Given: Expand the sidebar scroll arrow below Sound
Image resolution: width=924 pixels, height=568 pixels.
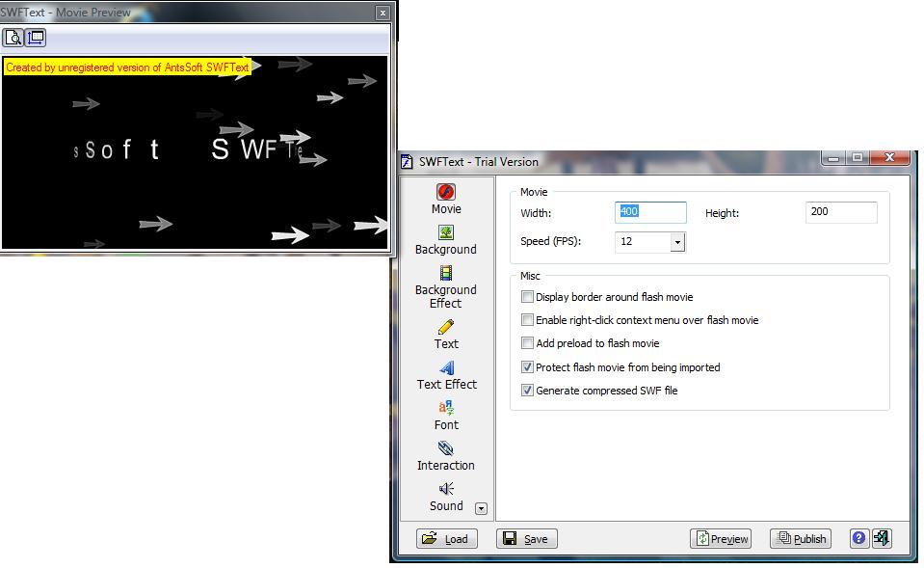Looking at the screenshot, I should tap(480, 507).
